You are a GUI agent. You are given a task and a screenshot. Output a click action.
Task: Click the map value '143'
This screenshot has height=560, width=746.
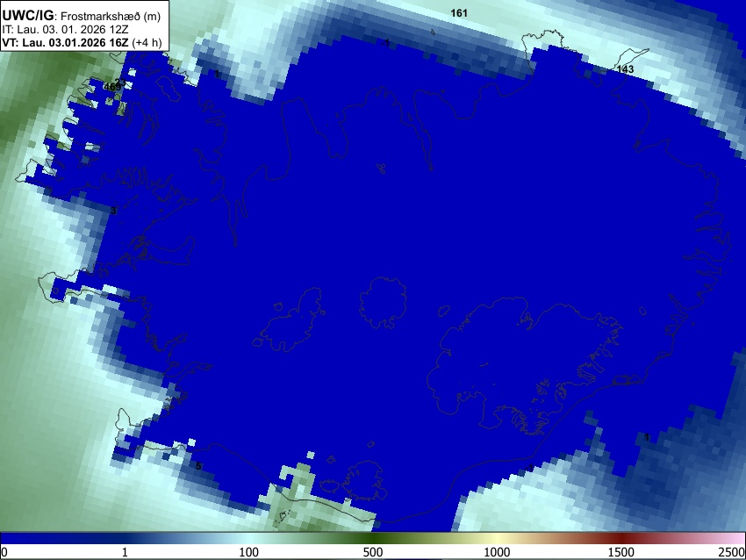[x=625, y=69]
